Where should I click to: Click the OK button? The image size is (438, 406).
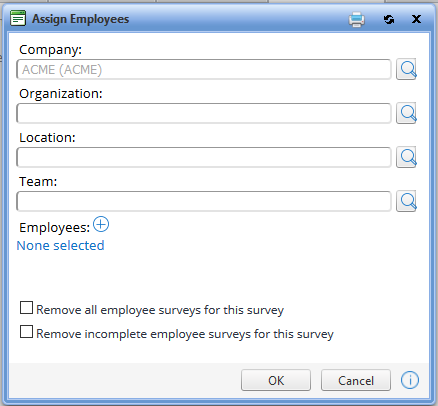pos(276,380)
